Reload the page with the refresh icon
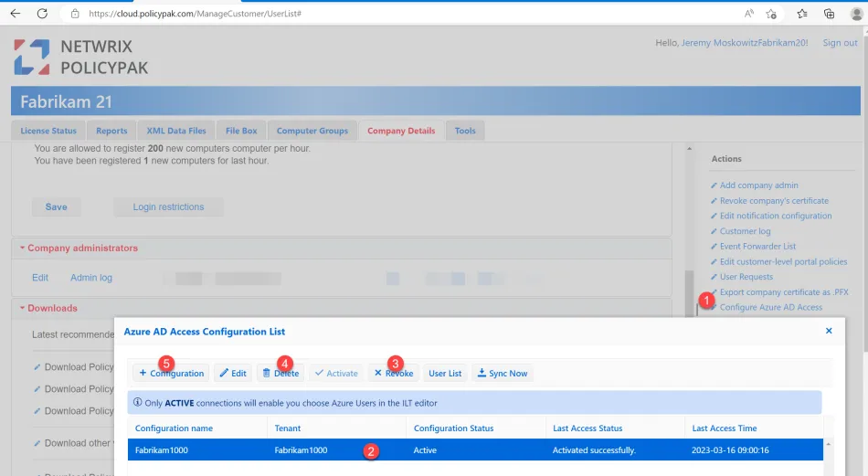The image size is (868, 476). (42, 14)
